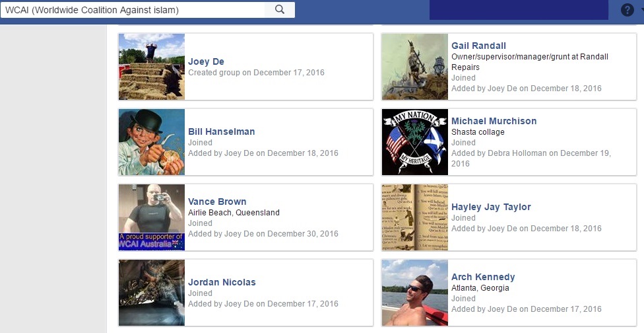
Task: Click the 'Airlie Beach, Queensland' text
Action: coord(234,213)
